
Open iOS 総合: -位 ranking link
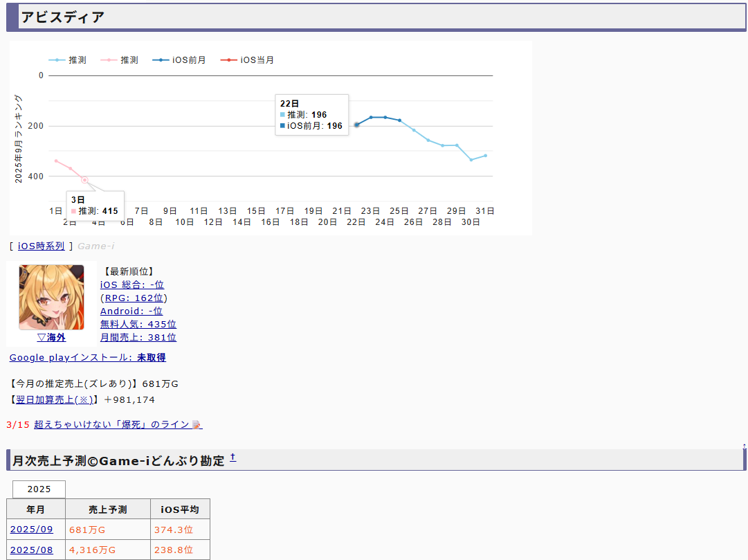(132, 284)
